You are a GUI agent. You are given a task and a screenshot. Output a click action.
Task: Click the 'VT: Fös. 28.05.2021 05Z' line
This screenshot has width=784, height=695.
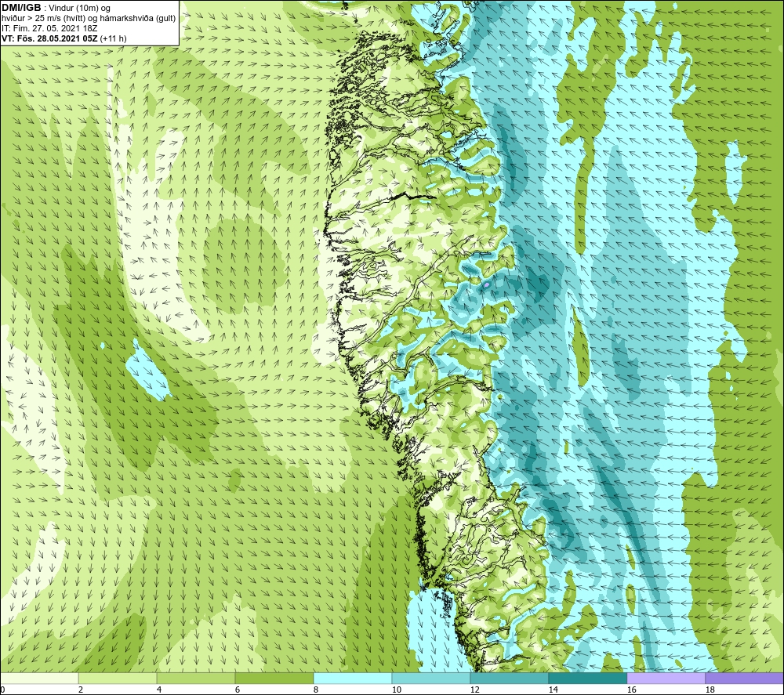click(49, 38)
